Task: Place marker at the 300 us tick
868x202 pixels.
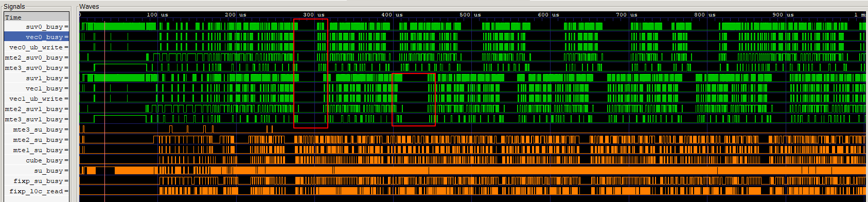Action: coord(315,15)
